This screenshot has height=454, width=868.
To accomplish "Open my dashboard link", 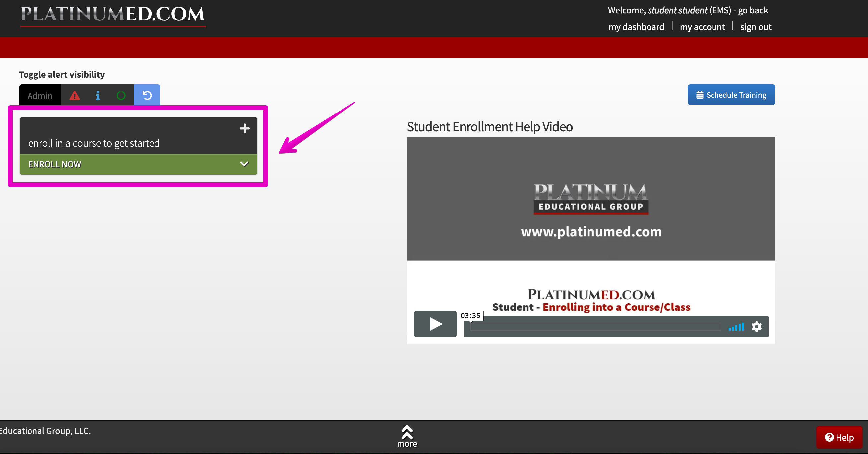I will pos(636,27).
